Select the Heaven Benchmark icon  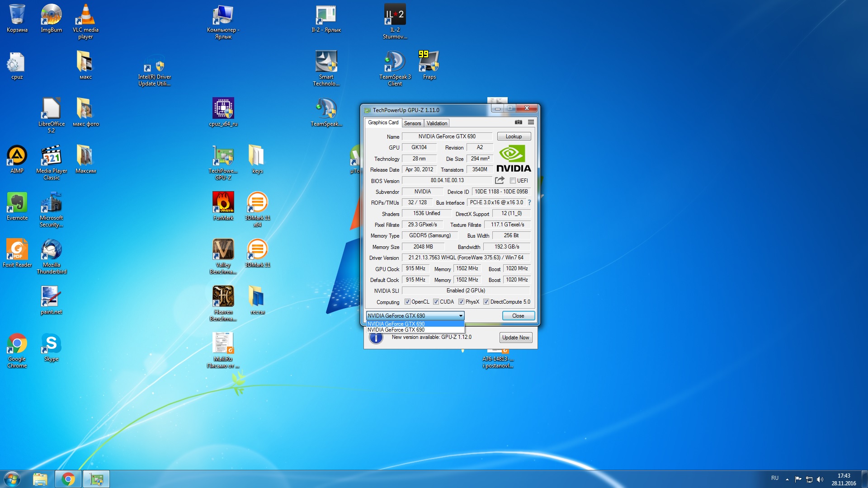coord(223,304)
